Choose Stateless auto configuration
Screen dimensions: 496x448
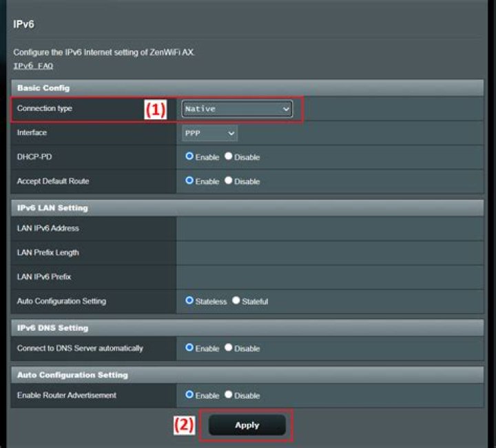click(x=189, y=301)
